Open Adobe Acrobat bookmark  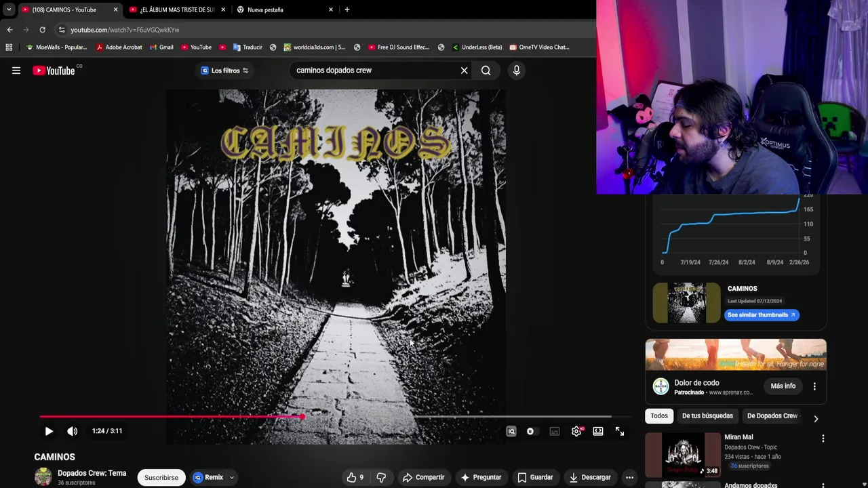coord(119,47)
